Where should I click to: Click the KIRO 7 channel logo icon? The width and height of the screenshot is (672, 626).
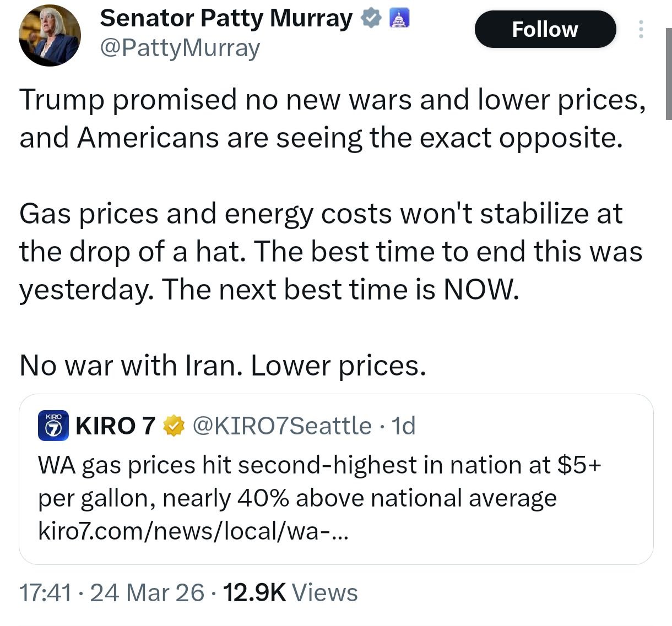[x=53, y=426]
